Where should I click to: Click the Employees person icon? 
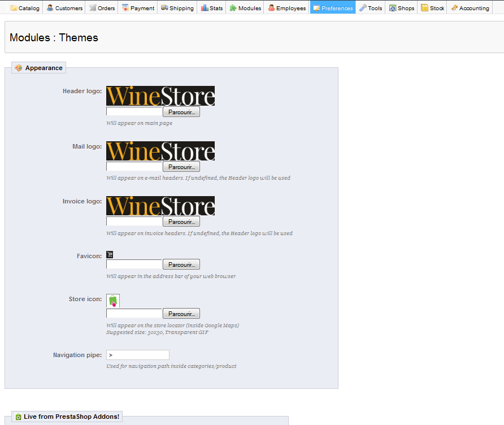tap(271, 8)
